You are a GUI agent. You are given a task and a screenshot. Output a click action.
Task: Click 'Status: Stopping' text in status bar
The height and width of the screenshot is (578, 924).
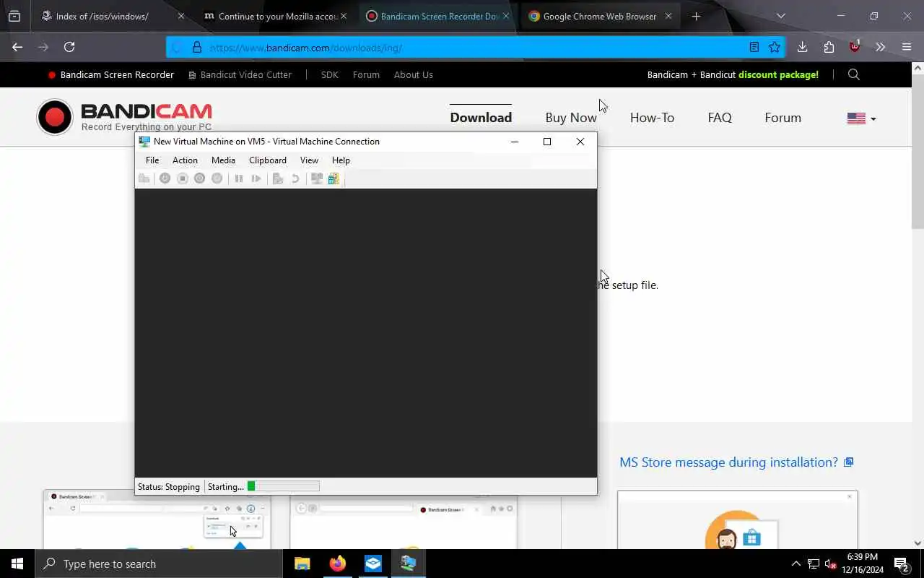pos(169,487)
